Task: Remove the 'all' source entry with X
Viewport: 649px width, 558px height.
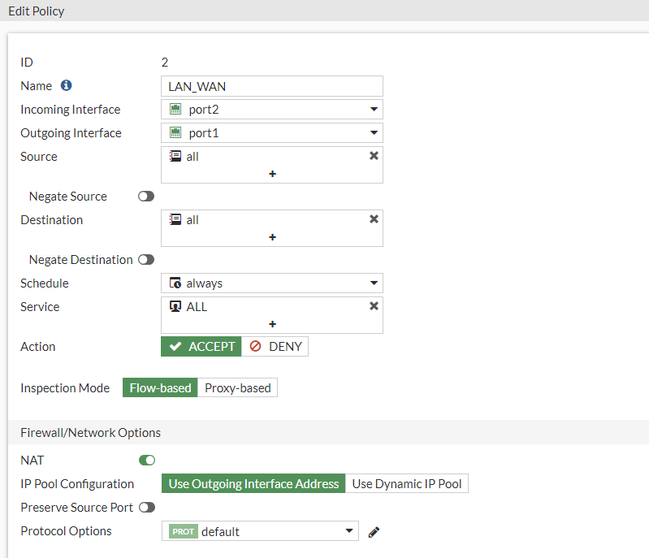Action: (x=374, y=156)
